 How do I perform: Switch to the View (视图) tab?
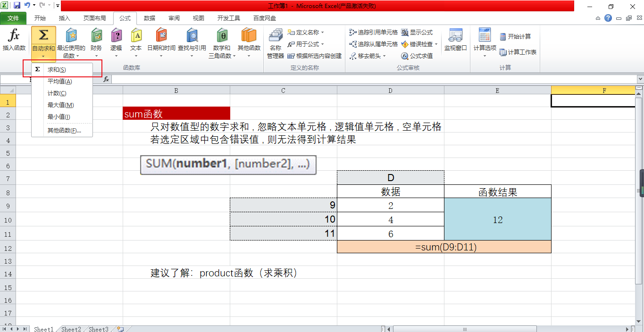click(x=199, y=18)
